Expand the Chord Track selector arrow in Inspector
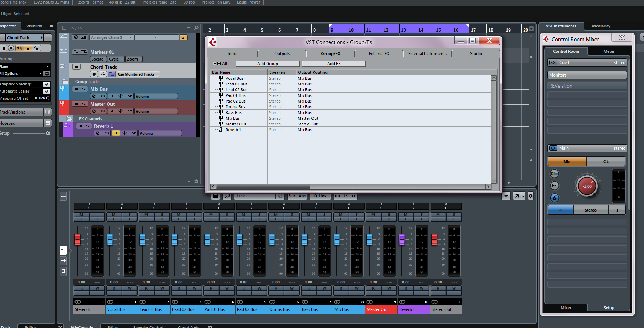This screenshot has height=328, width=644. click(42, 38)
